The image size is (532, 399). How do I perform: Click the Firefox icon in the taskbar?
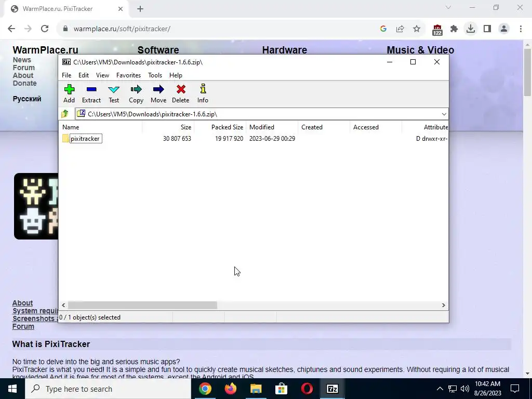[x=231, y=389]
